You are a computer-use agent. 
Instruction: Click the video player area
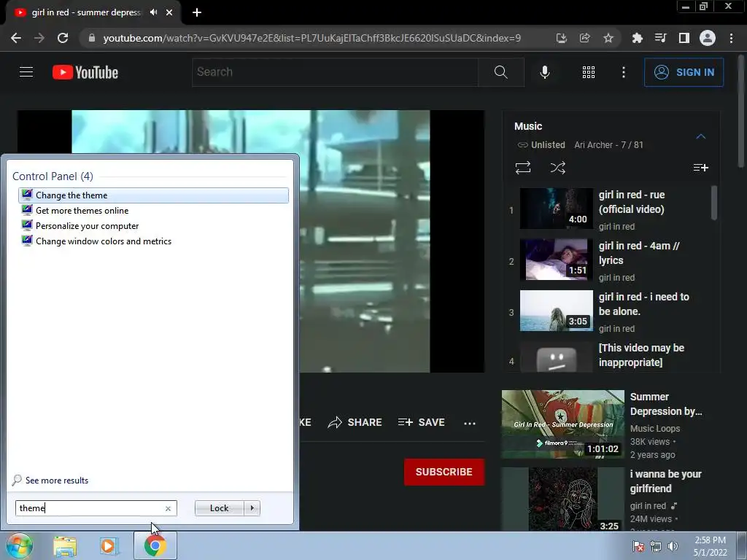(x=251, y=241)
